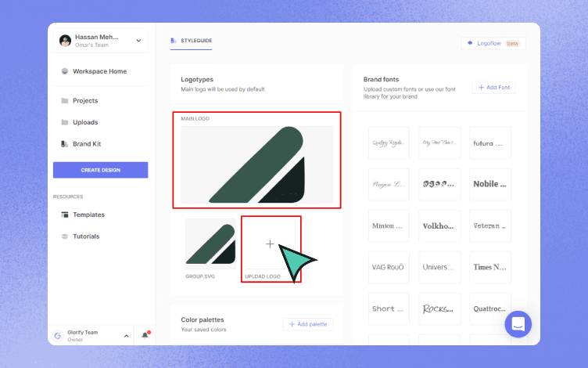Choose the Veteran font tile
Image resolution: width=588 pixels, height=368 pixels.
[x=490, y=226]
